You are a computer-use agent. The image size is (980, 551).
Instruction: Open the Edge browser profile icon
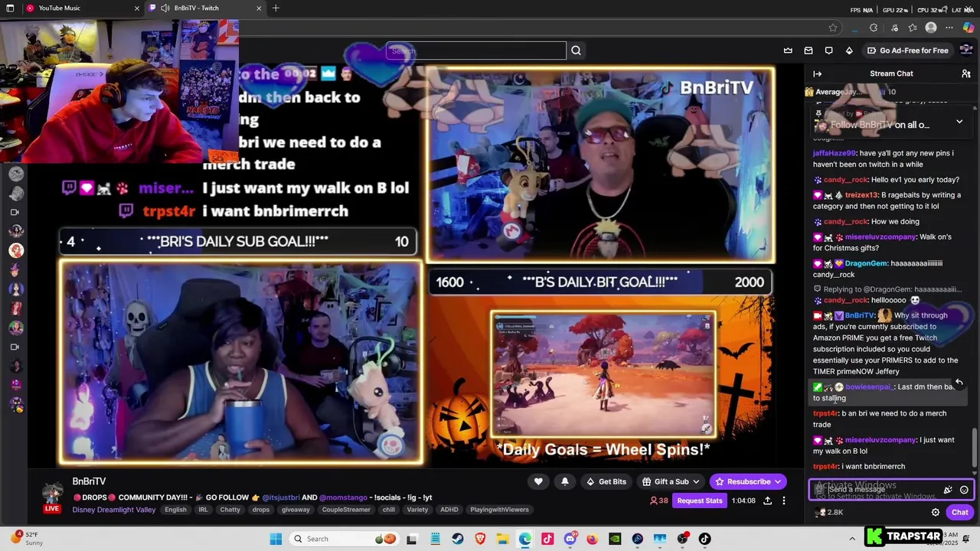(x=931, y=28)
